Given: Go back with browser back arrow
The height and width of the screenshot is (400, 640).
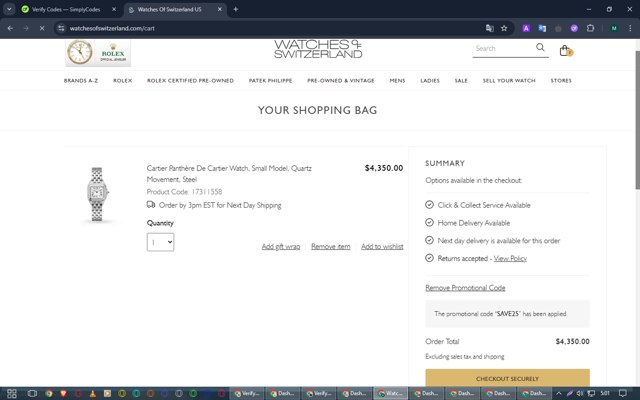Looking at the screenshot, I should click(x=10, y=28).
